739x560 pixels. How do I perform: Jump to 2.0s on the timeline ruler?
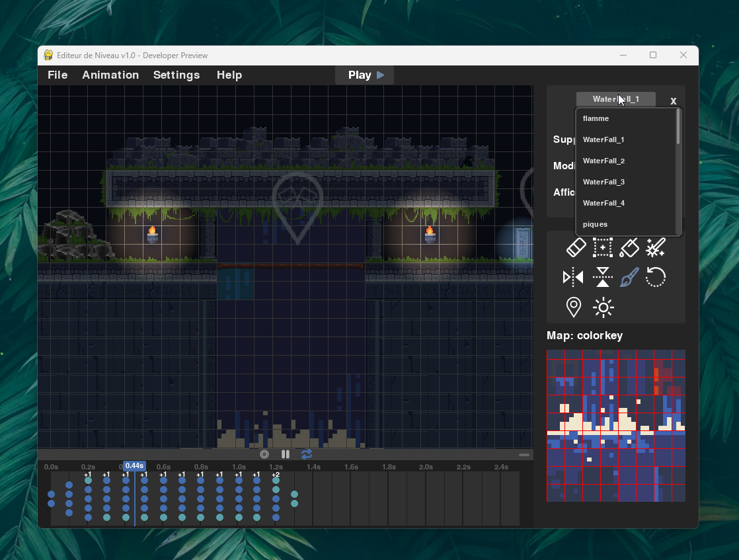pyautogui.click(x=426, y=467)
